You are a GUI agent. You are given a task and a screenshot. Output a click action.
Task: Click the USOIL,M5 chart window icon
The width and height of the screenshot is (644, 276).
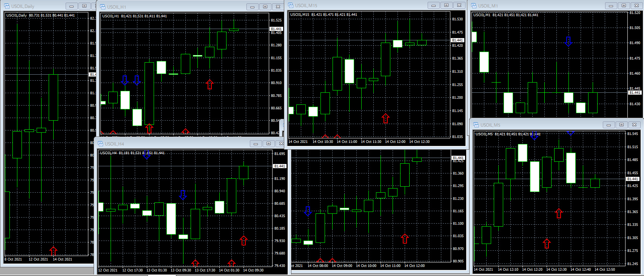(x=476, y=125)
